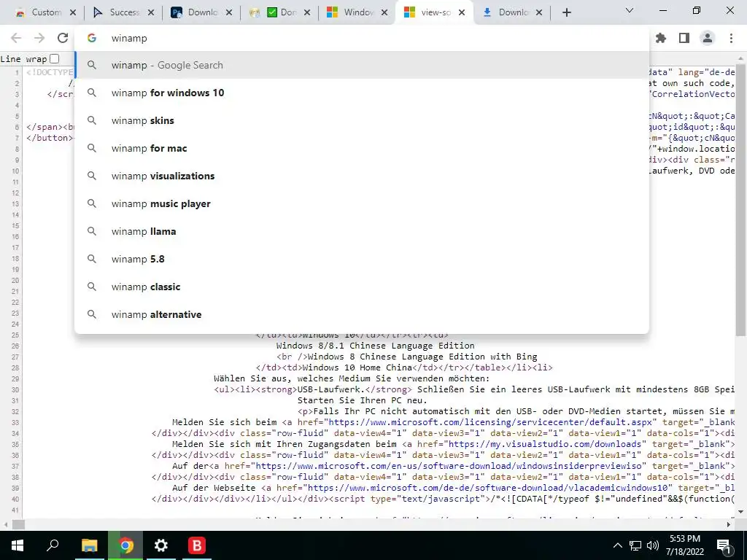This screenshot has height=560, width=747.
Task: Open the profile avatar menu
Action: click(x=708, y=38)
